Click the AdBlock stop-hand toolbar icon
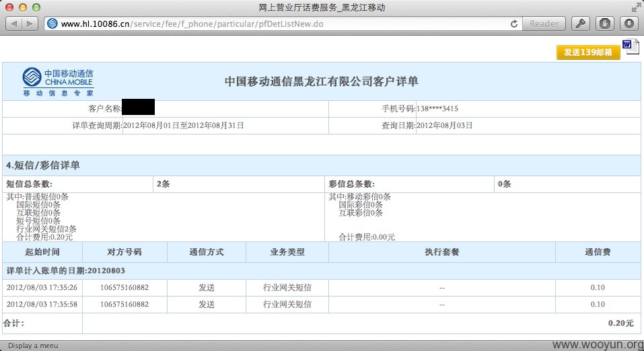This screenshot has width=644, height=351. pos(604,24)
